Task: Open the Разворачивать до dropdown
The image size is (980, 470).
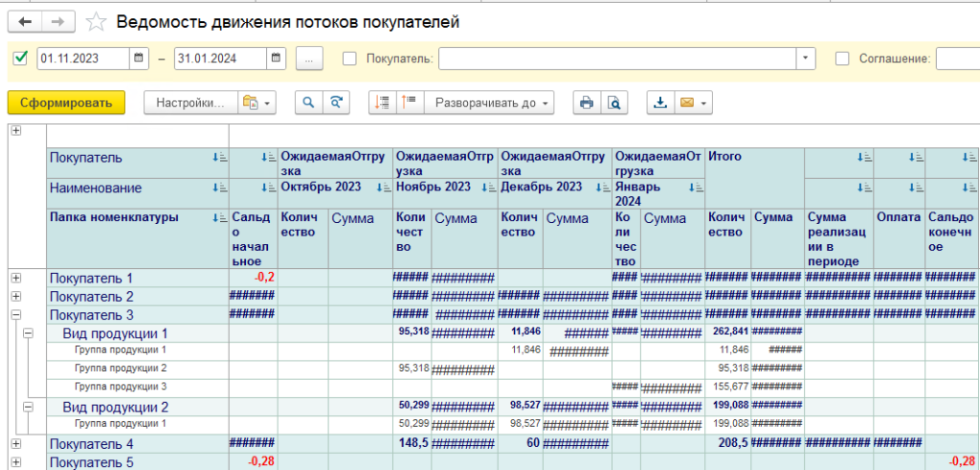Action: (x=489, y=103)
